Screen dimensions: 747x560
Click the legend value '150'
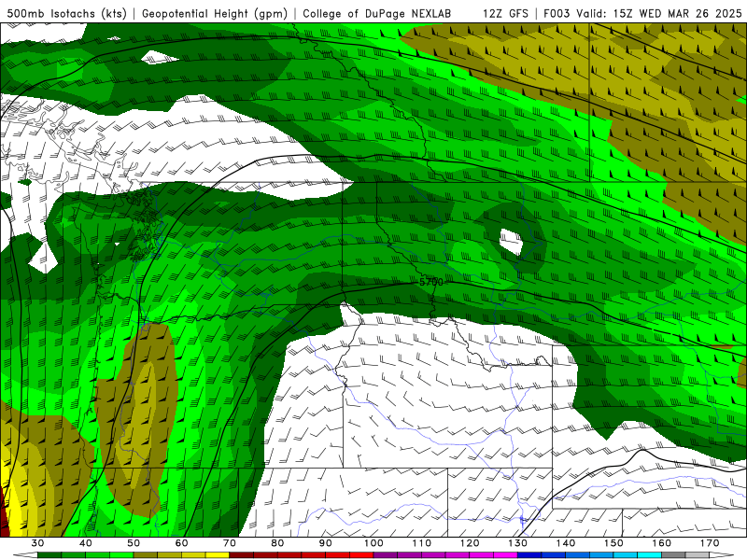[x=613, y=543]
